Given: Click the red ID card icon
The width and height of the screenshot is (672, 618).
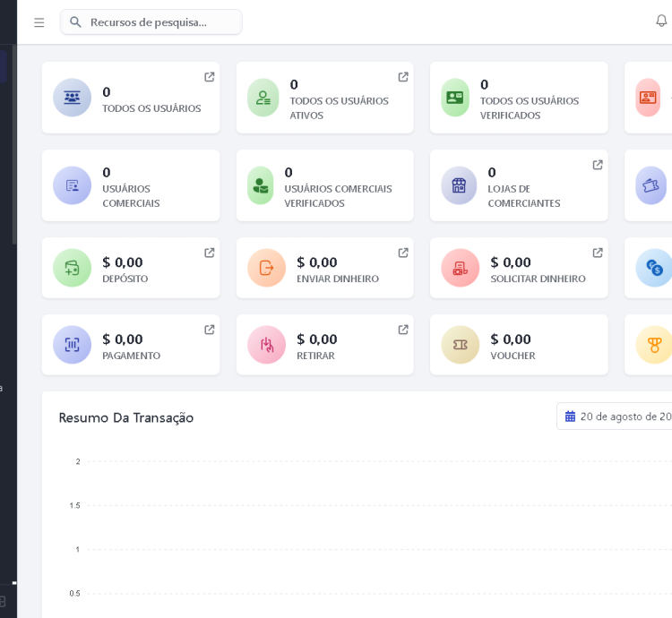Looking at the screenshot, I should [648, 98].
